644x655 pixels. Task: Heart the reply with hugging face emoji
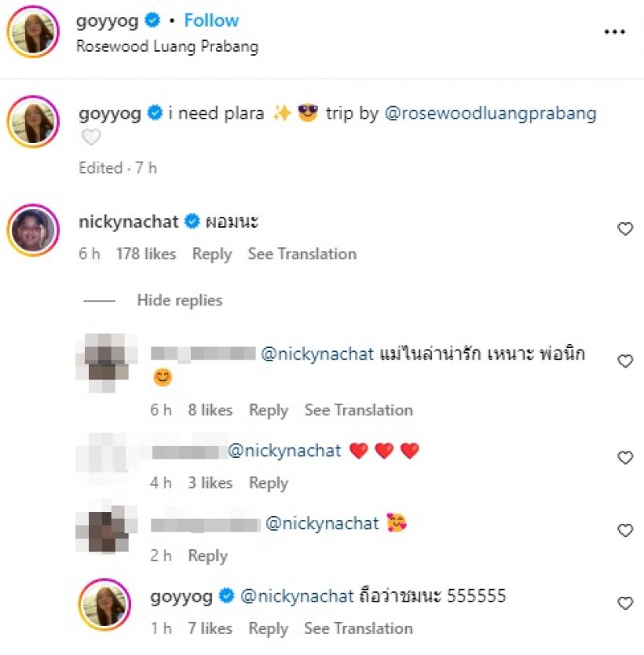pyautogui.click(x=625, y=531)
